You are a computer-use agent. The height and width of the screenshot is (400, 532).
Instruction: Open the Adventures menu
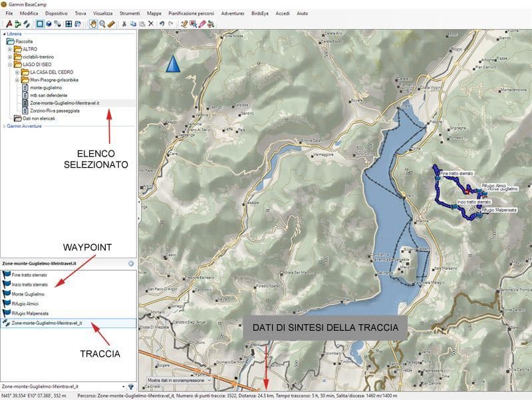point(233,13)
